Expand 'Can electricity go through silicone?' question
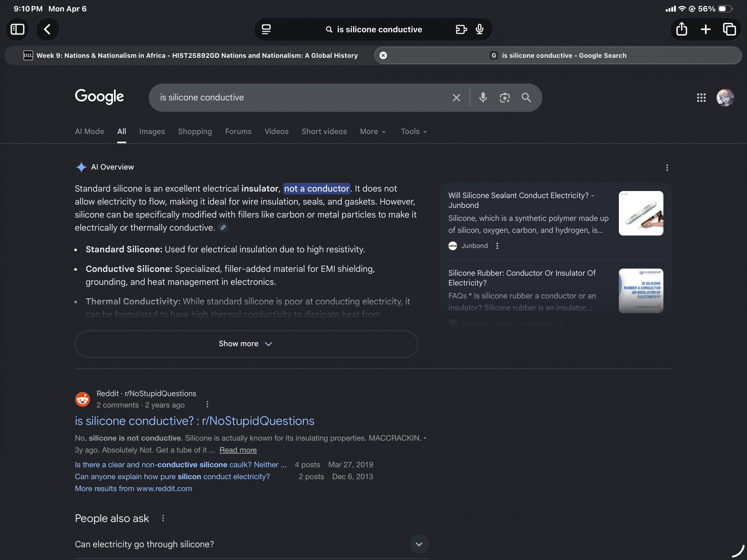747x560 pixels. tap(252, 544)
